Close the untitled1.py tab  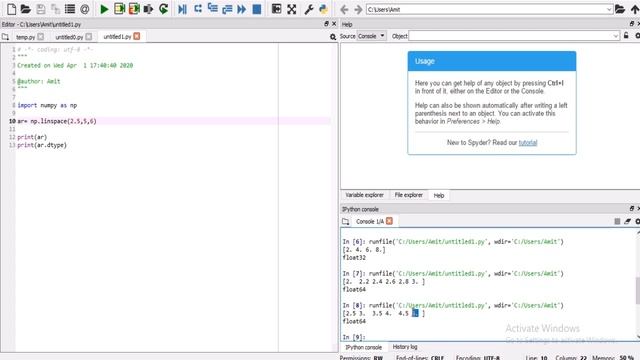(x=137, y=36)
